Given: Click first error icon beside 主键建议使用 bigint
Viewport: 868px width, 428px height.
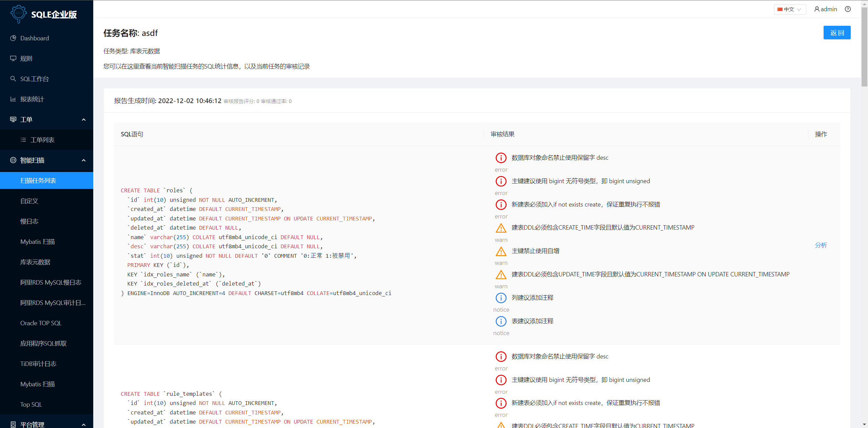Looking at the screenshot, I should click(x=501, y=181).
